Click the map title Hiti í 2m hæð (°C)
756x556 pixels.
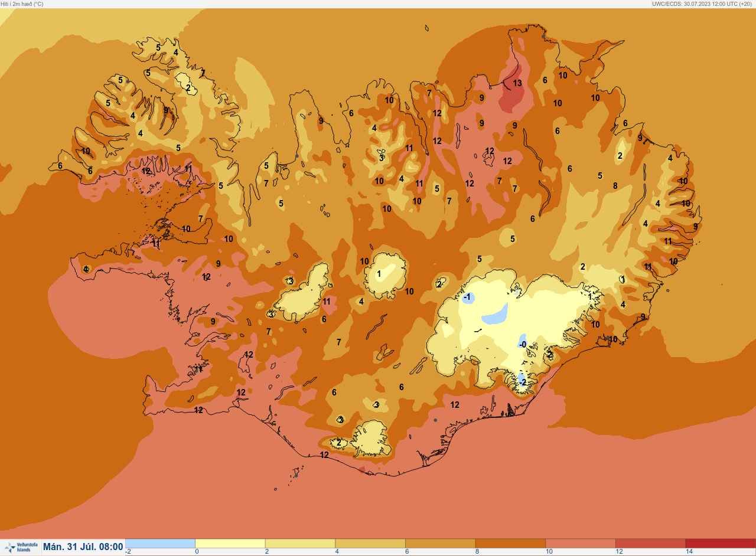click(22, 4)
